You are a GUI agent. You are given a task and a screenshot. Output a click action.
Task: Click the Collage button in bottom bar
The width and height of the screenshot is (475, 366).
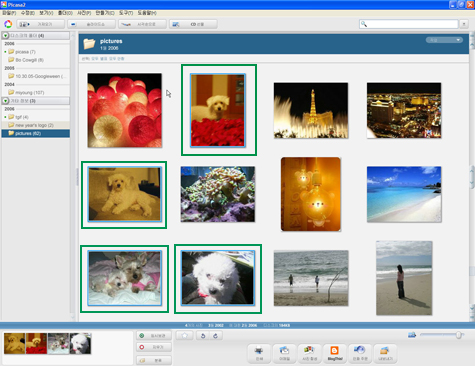[x=309, y=354]
